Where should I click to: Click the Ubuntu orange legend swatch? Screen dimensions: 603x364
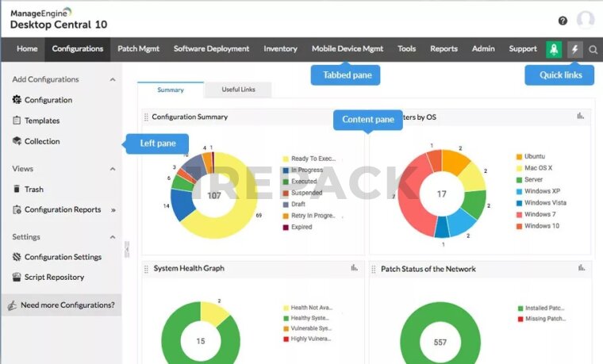coord(519,157)
